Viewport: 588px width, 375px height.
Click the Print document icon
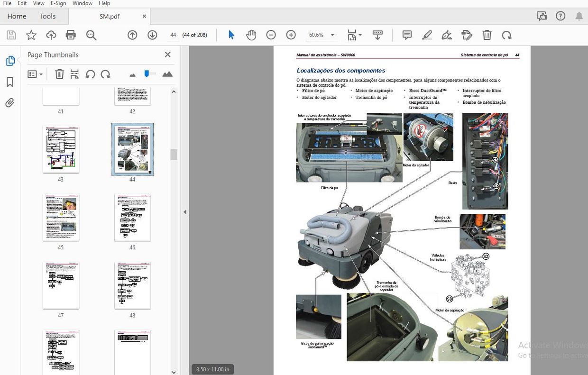tap(70, 35)
